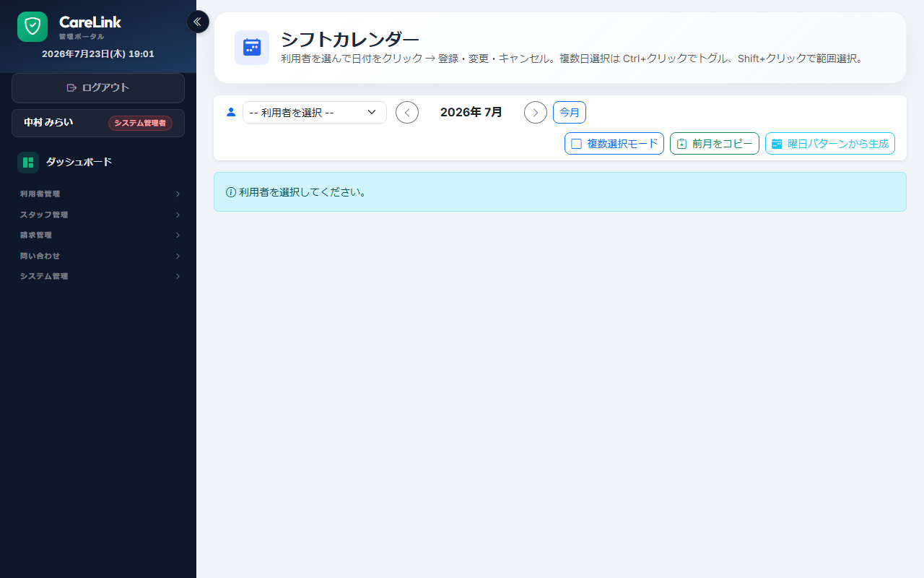This screenshot has width=924, height=578.
Task: Collapse the sidebar with double-chevron button
Action: pos(198,22)
